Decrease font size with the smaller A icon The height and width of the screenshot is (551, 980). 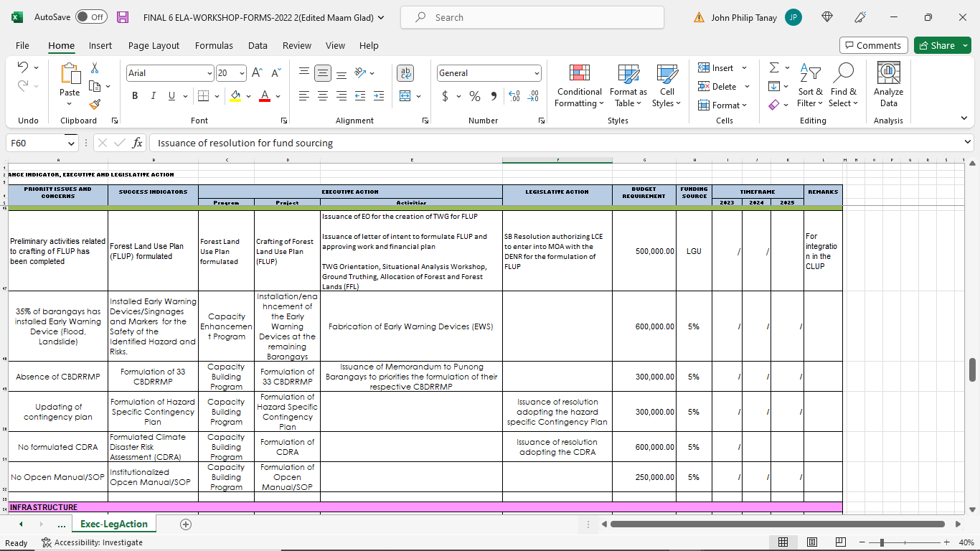click(275, 73)
